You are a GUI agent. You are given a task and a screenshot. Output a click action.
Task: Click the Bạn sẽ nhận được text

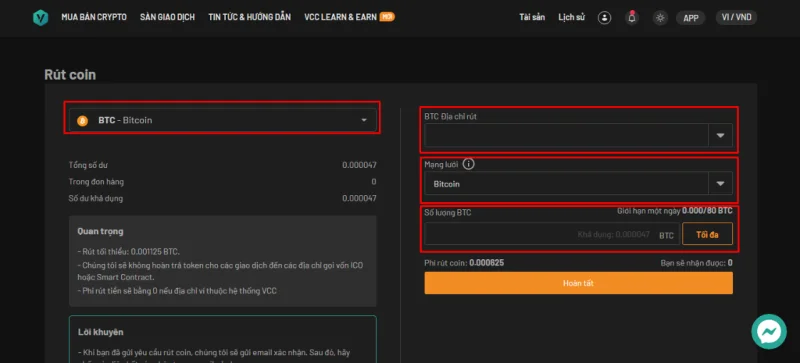(696, 263)
